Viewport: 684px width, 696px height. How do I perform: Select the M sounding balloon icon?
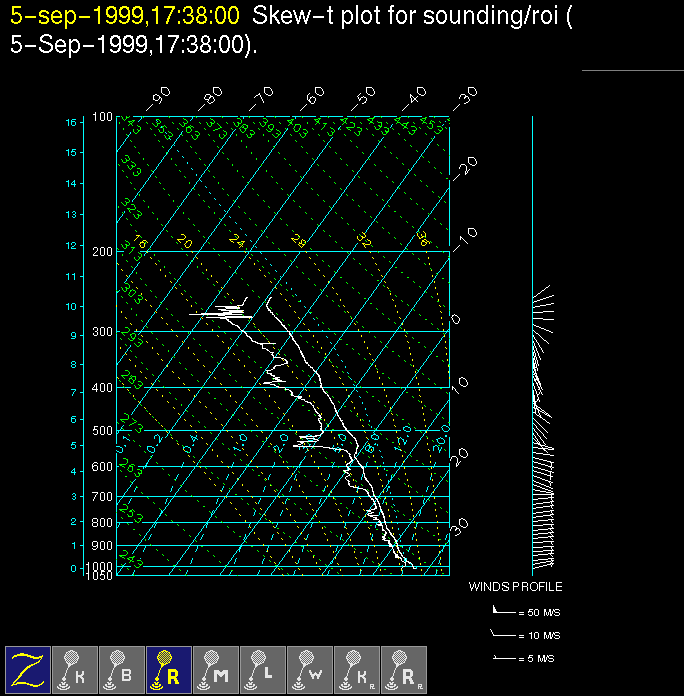click(x=216, y=668)
